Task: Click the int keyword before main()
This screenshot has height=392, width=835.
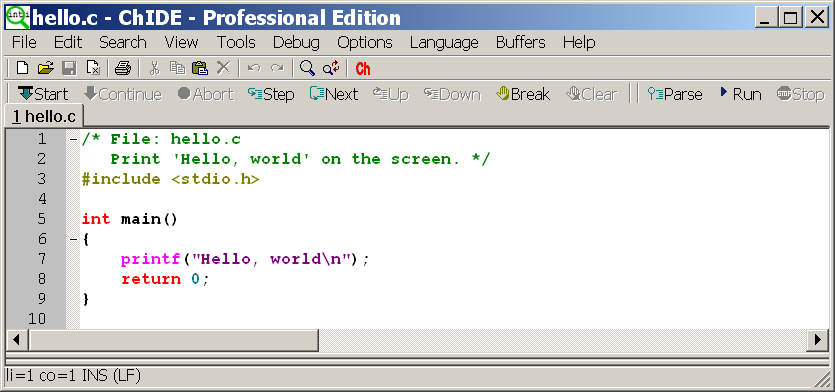Action: pyautogui.click(x=96, y=219)
